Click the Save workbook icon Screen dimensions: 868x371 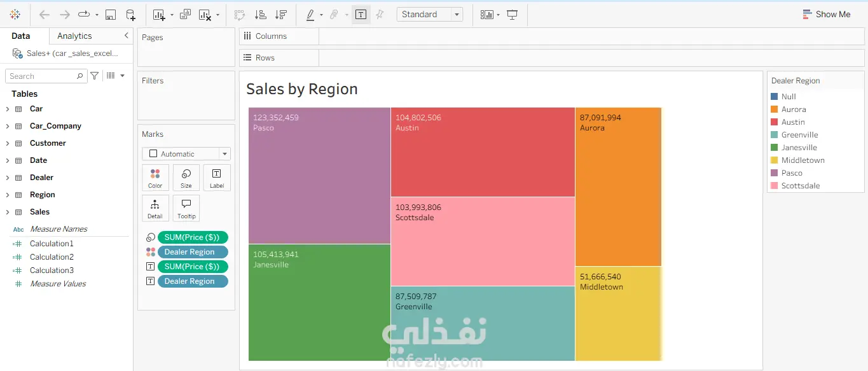[110, 15]
